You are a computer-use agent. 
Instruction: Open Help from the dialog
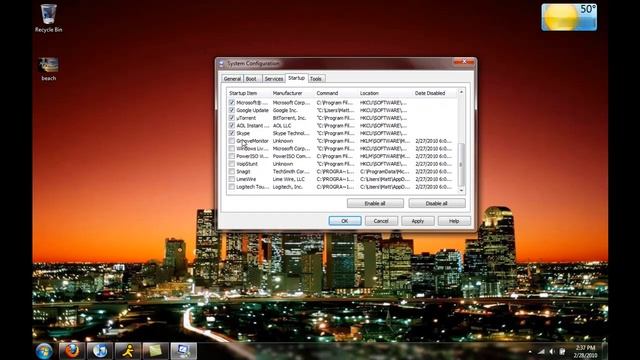click(x=454, y=221)
